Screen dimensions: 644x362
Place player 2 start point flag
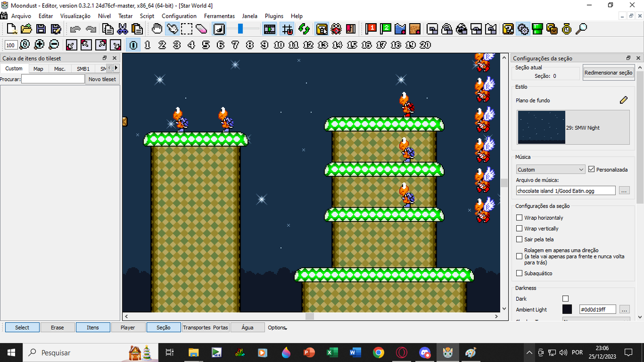[386, 29]
